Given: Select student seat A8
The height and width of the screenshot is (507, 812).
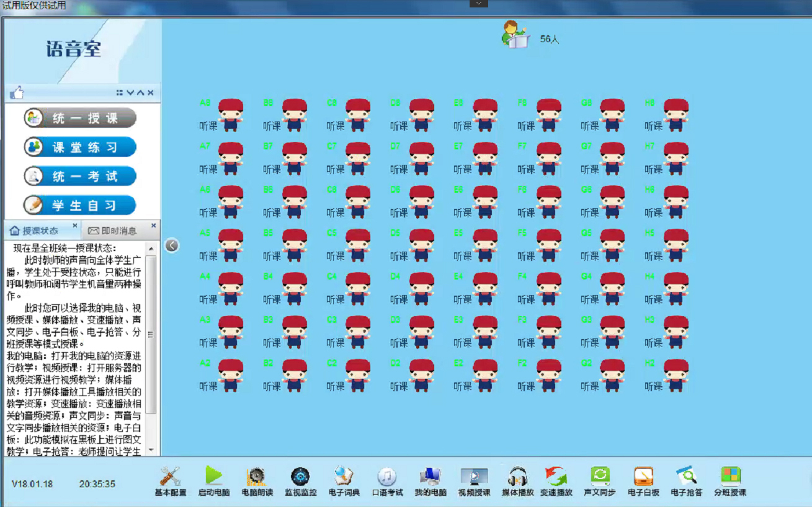Looking at the screenshot, I should click(x=230, y=114).
